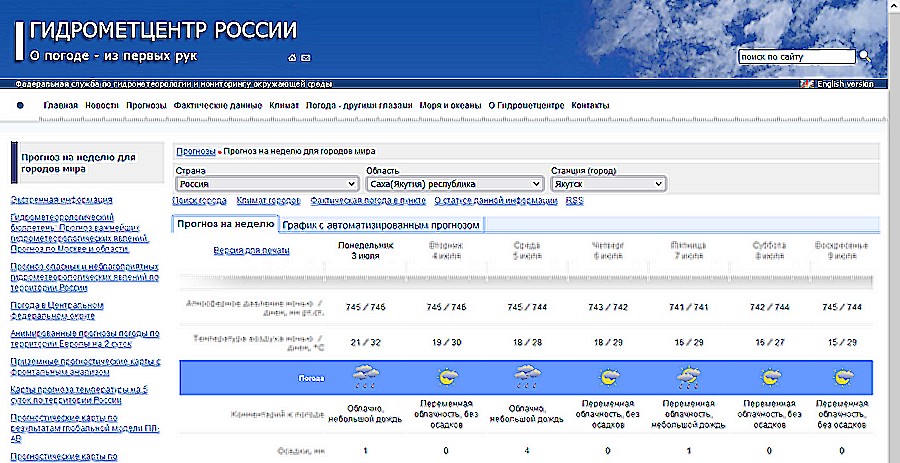Screen dimensions: 900x463
Task: Open the Климат menu item
Action: click(284, 106)
